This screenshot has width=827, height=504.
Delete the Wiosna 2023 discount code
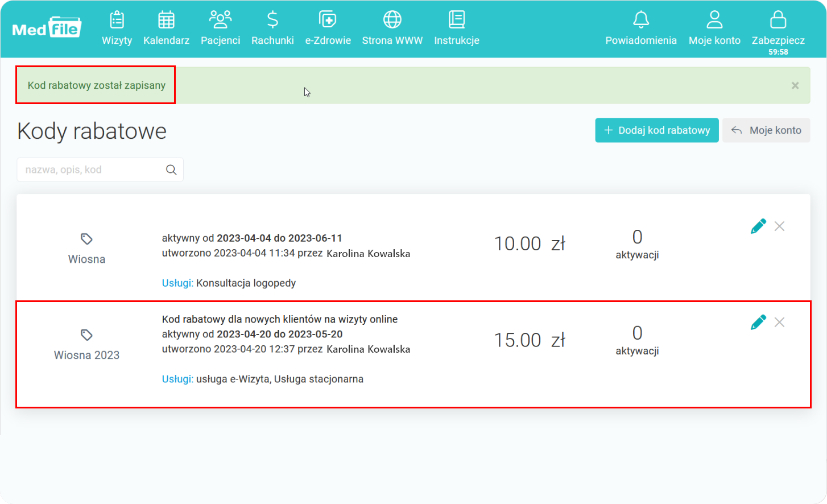click(779, 323)
